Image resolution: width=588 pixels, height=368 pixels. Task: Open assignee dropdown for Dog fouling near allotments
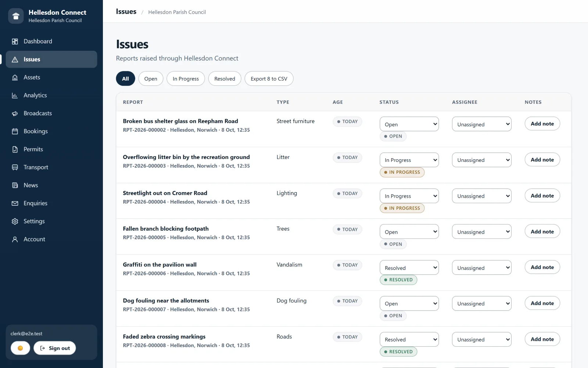(481, 304)
